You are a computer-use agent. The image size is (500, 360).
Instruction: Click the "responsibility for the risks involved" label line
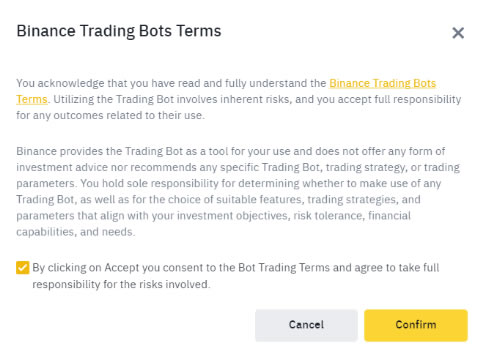(121, 284)
